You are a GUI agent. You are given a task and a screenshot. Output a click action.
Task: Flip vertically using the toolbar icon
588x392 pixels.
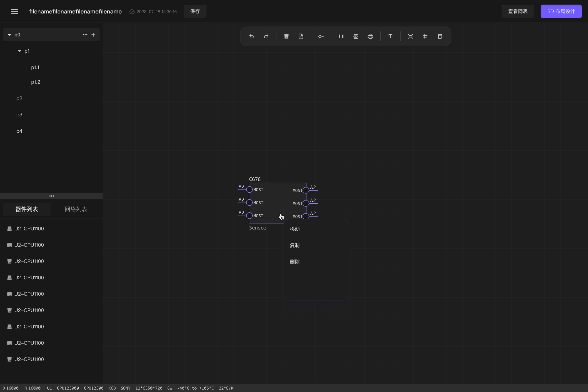pos(356,37)
